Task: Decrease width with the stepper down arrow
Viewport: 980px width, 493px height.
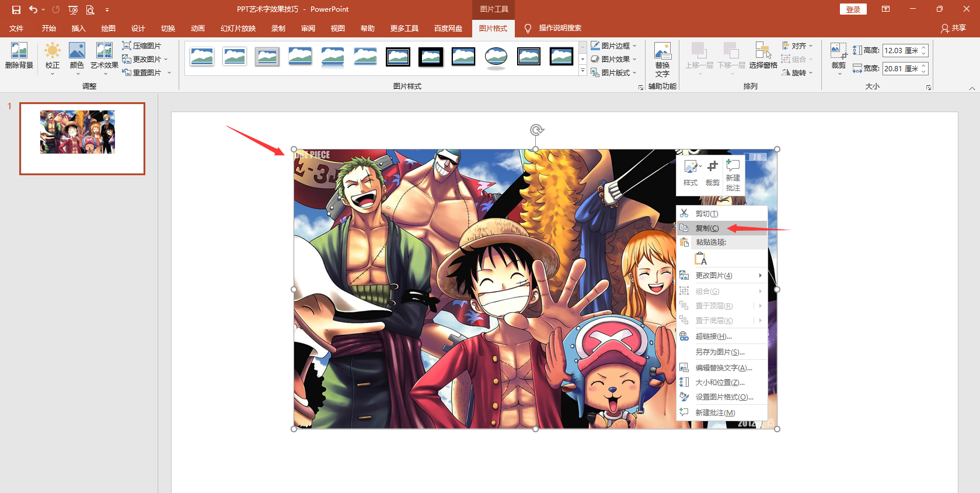Action: [924, 72]
